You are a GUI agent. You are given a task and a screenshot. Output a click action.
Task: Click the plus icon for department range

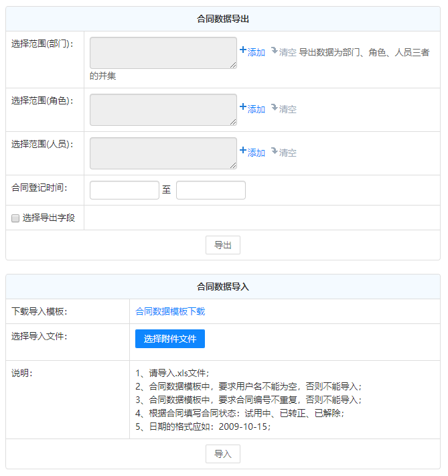(x=243, y=51)
